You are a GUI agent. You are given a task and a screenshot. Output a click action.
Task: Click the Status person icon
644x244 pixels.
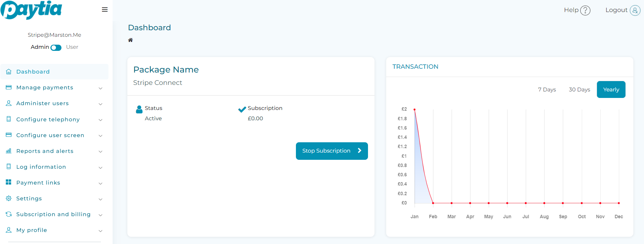click(139, 109)
